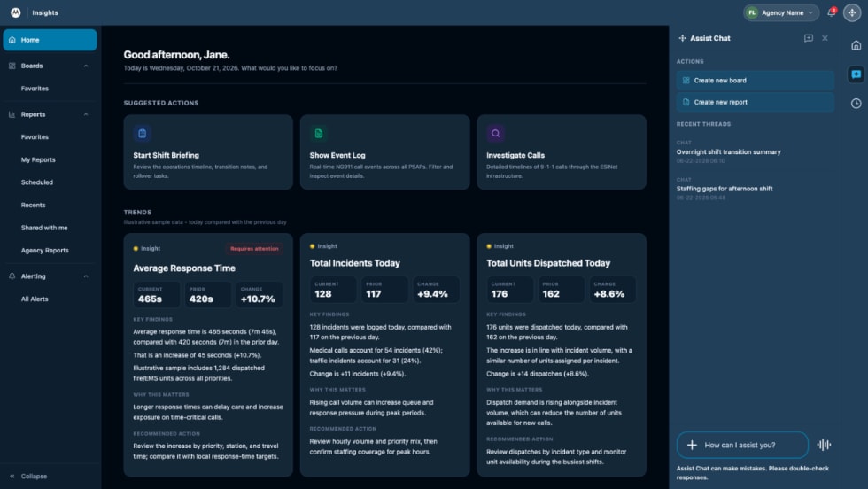The height and width of the screenshot is (489, 868).
Task: Click the assist sparkle icon in top bar
Action: (852, 12)
